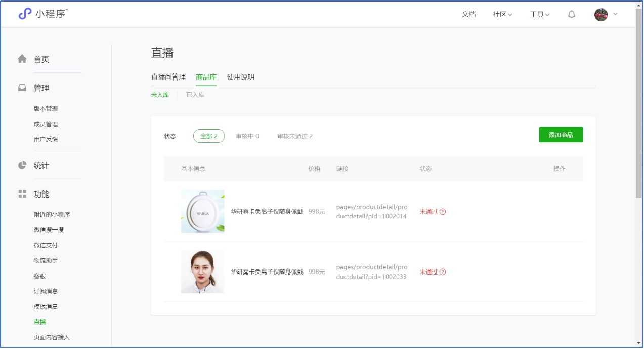
Task: Click the 管理 inbox icon
Action: (x=22, y=88)
